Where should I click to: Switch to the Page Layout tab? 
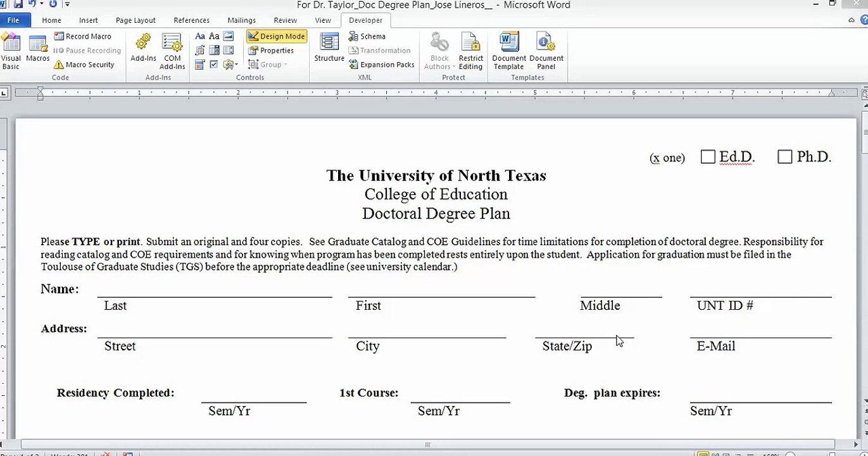(135, 20)
